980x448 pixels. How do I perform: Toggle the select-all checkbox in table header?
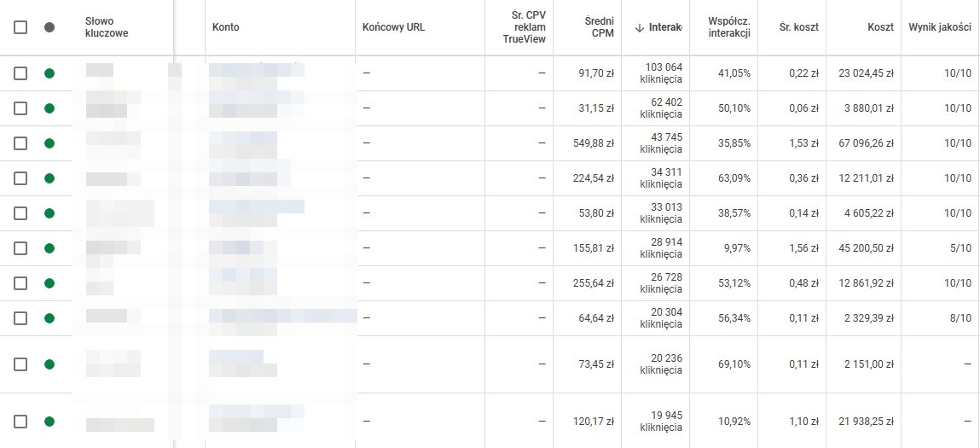click(x=20, y=27)
